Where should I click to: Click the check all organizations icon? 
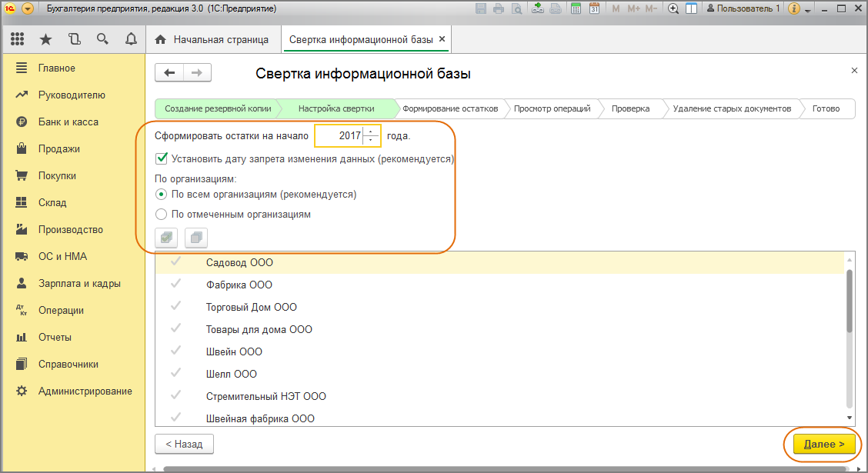click(166, 238)
